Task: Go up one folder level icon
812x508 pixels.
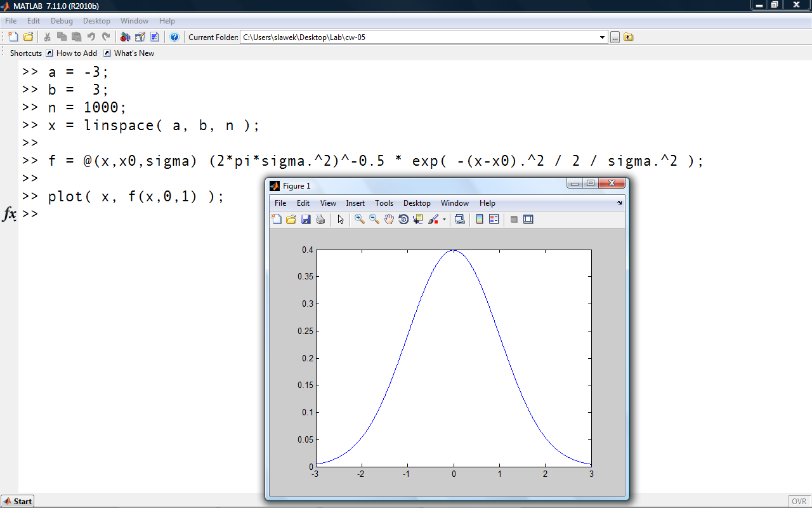Action: click(629, 37)
